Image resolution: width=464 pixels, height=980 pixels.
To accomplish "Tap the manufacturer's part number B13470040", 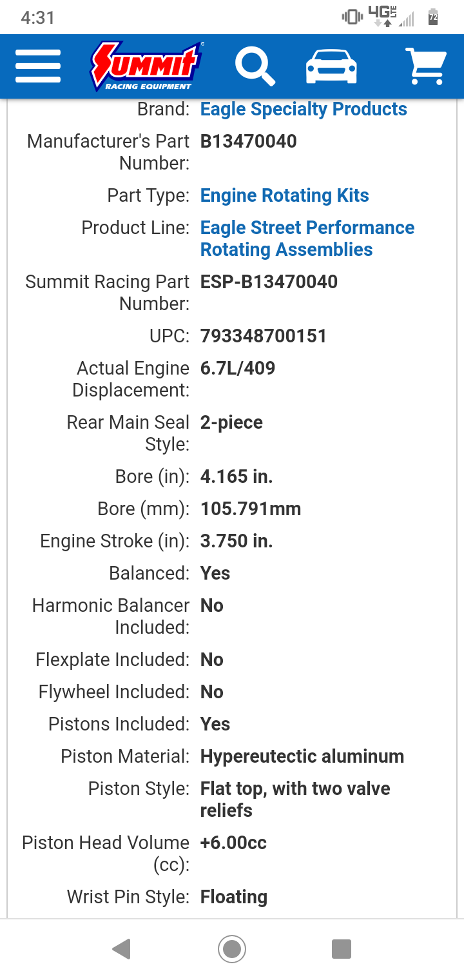I will point(248,141).
